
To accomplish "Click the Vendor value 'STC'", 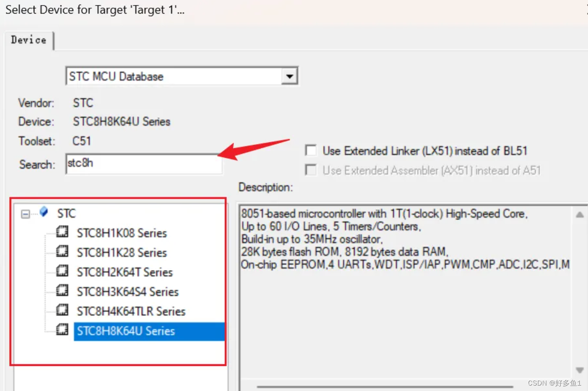I will (x=83, y=103).
